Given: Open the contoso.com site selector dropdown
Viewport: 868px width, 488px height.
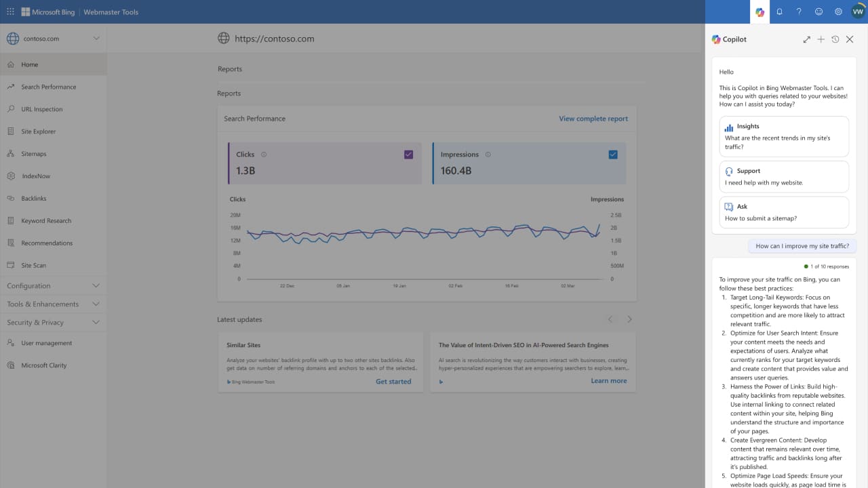Looking at the screenshot, I should 54,39.
